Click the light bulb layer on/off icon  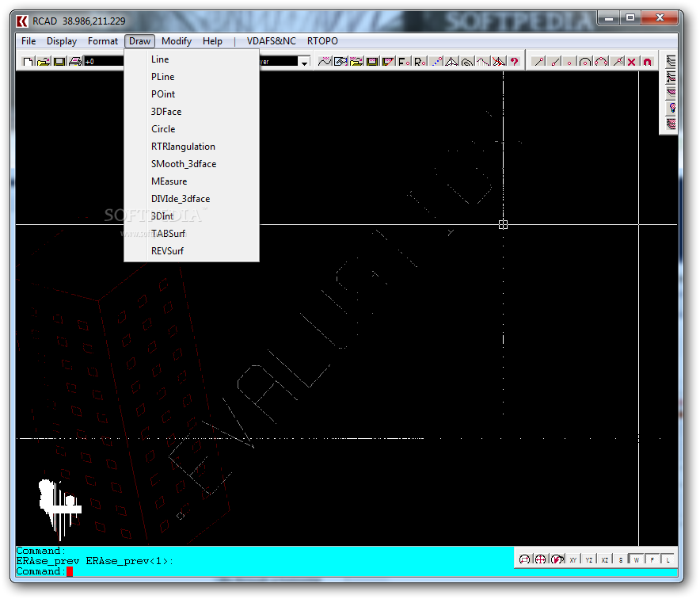[671, 108]
